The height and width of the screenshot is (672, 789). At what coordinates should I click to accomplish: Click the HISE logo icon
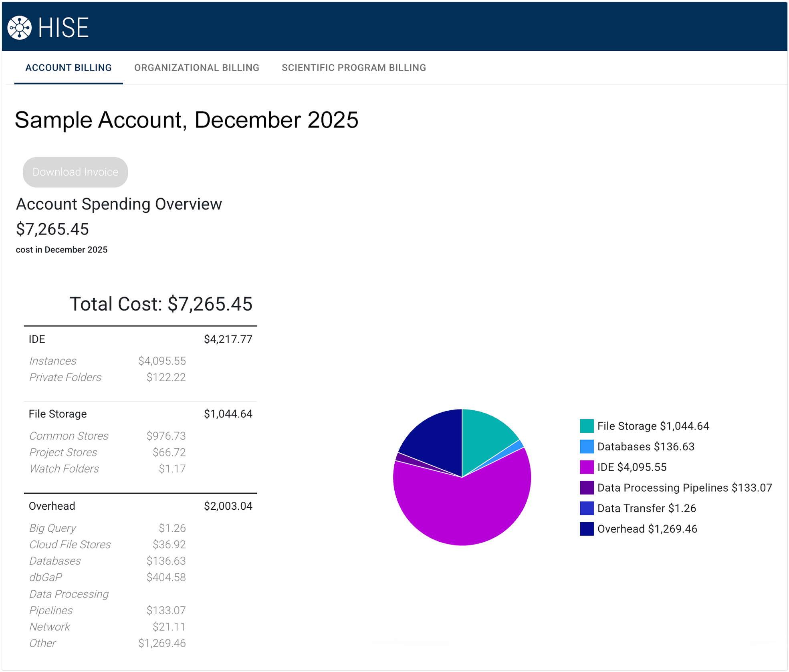[x=19, y=28]
